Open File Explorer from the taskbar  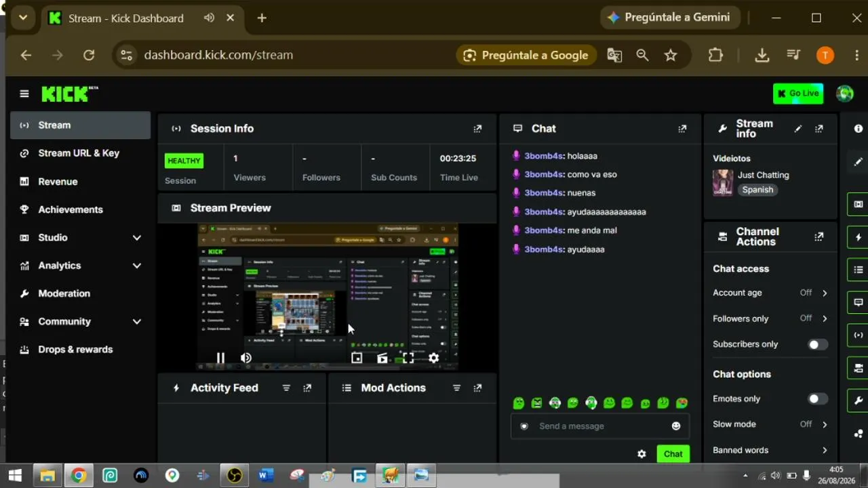click(47, 476)
